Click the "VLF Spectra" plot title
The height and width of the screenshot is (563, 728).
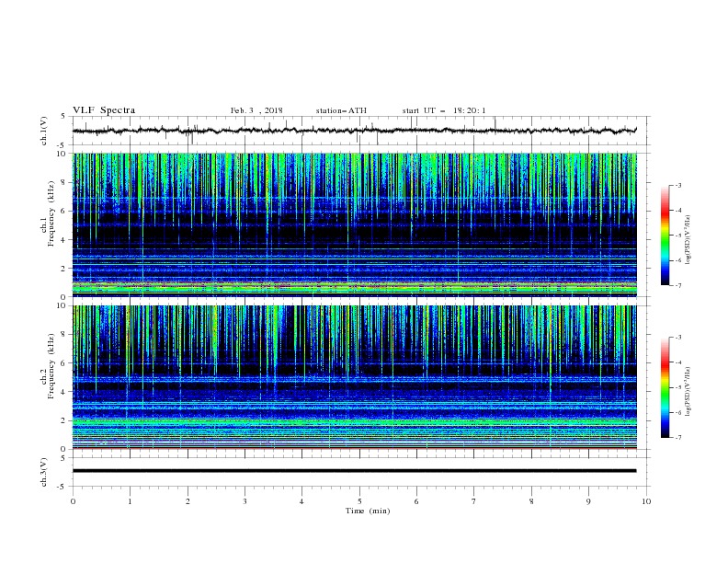pos(104,110)
